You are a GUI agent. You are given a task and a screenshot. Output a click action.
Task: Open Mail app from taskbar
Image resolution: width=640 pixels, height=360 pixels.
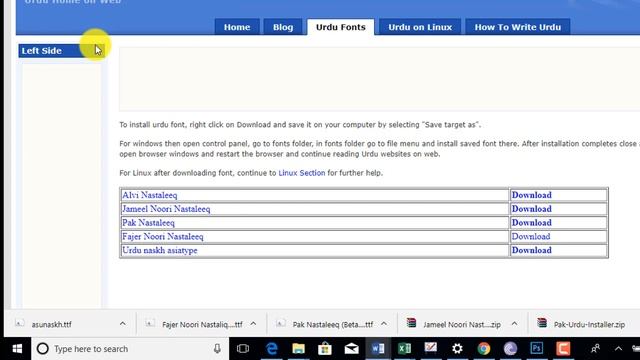351,349
